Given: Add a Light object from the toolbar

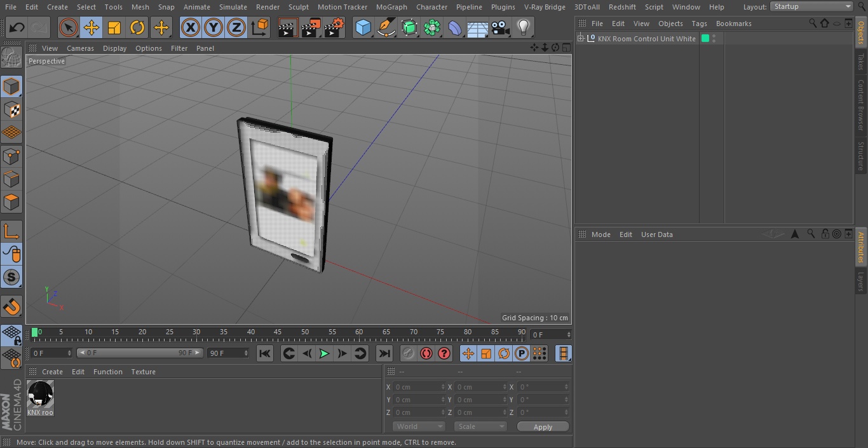Looking at the screenshot, I should (523, 27).
